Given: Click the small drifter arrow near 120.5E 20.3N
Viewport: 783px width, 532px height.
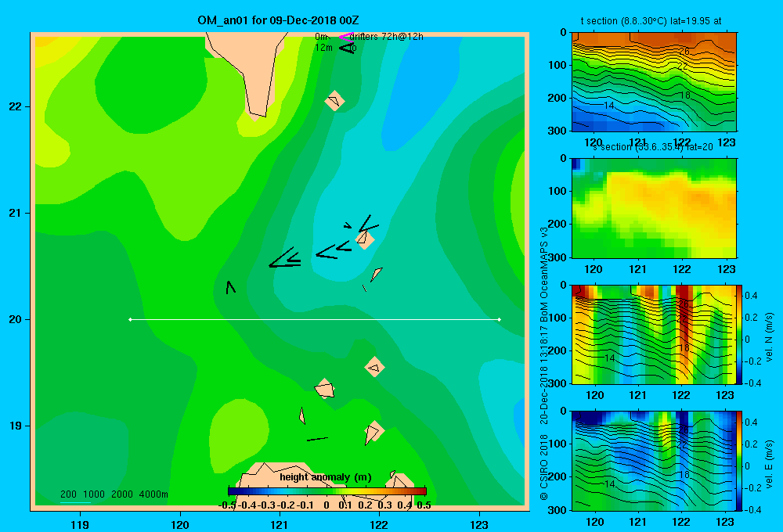Looking at the screenshot, I should point(230,287).
